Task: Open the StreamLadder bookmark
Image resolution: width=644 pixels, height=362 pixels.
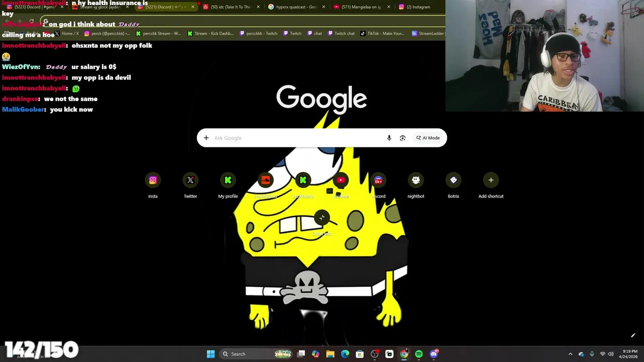Action: (428, 34)
